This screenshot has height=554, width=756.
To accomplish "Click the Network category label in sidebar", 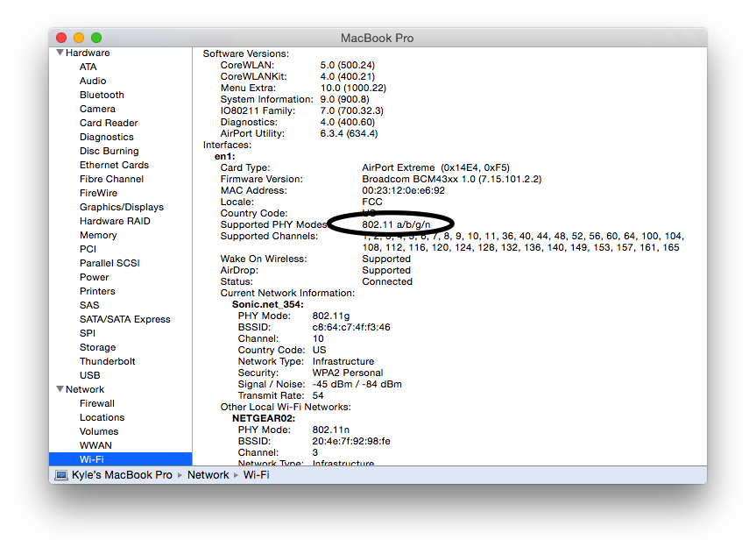I will click(x=84, y=389).
